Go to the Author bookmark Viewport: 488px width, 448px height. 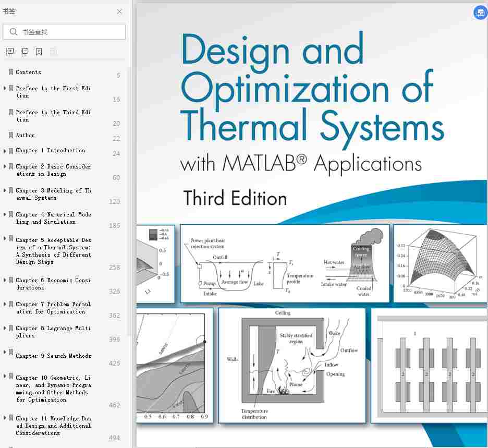pos(25,136)
